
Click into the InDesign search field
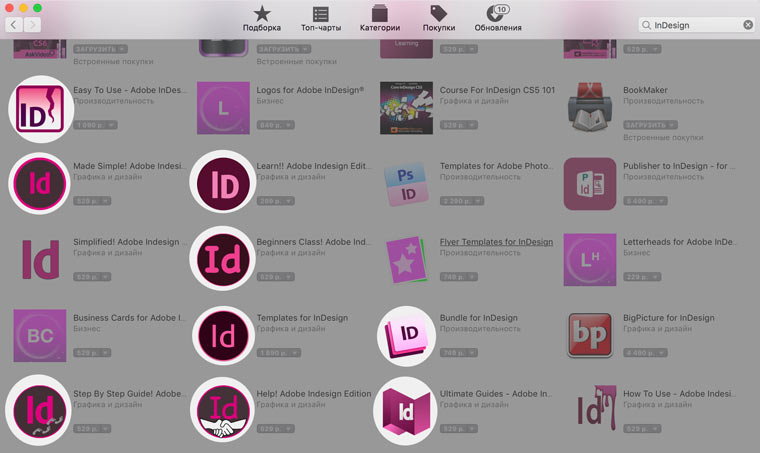(697, 25)
